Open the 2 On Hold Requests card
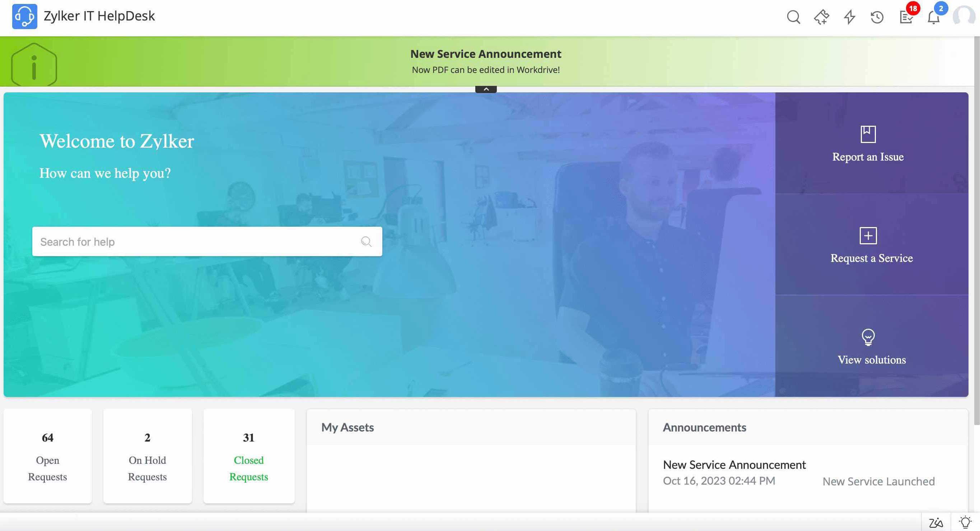The width and height of the screenshot is (980, 531). (147, 456)
